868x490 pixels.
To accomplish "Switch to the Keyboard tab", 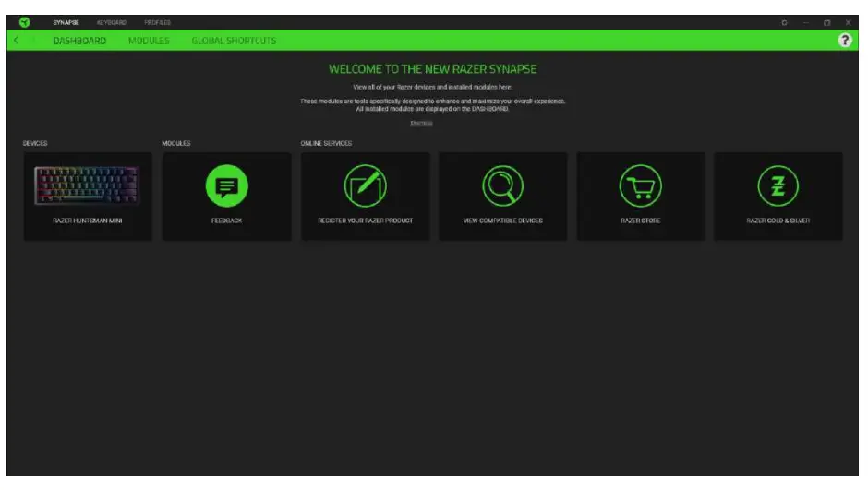I will click(111, 23).
